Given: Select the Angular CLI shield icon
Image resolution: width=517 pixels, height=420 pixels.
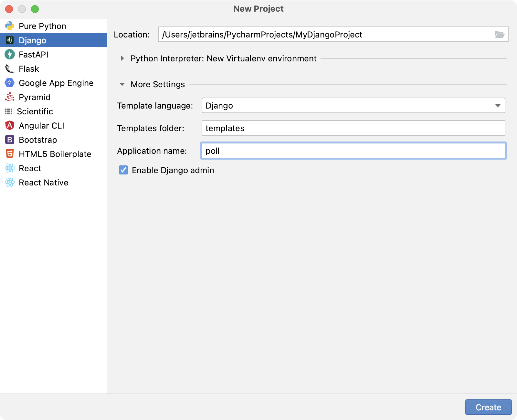Looking at the screenshot, I should 10,125.
